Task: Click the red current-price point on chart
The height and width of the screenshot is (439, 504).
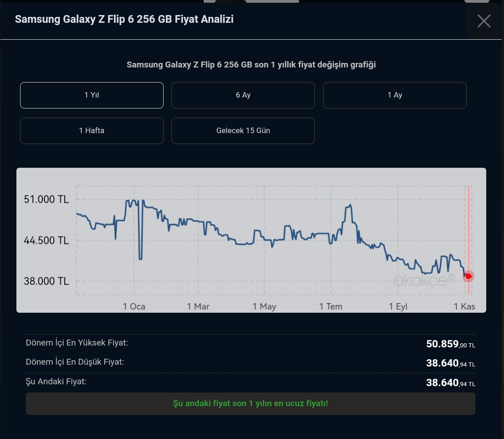Action: [x=468, y=276]
